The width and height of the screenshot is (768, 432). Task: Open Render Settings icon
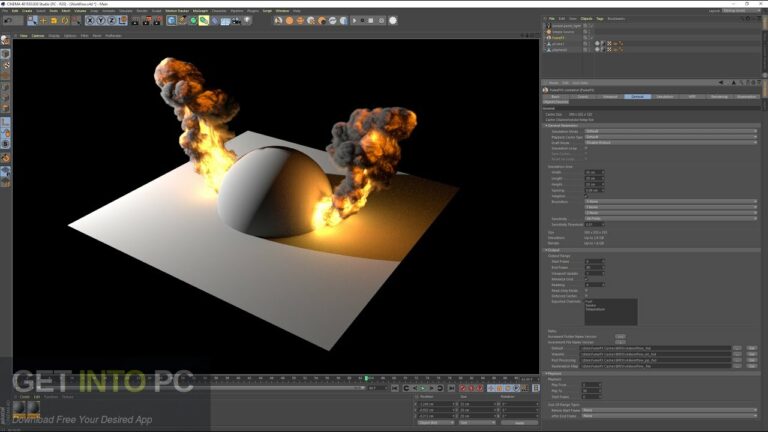pyautogui.click(x=157, y=21)
